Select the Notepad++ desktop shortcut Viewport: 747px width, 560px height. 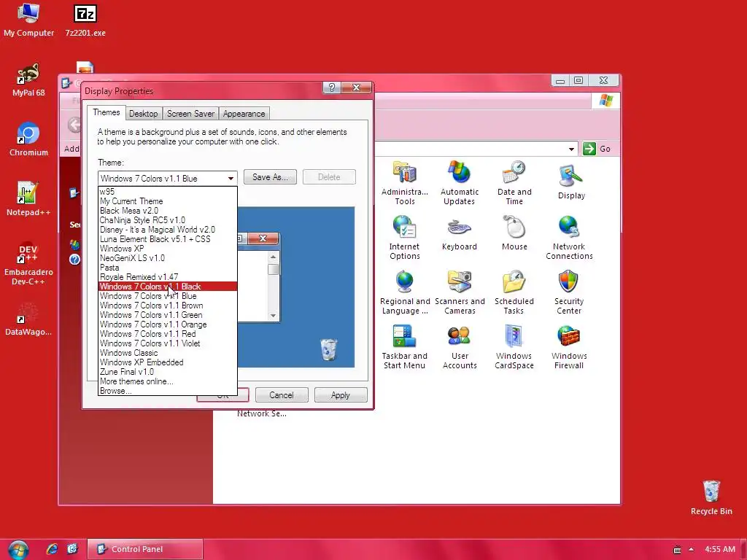(x=28, y=199)
